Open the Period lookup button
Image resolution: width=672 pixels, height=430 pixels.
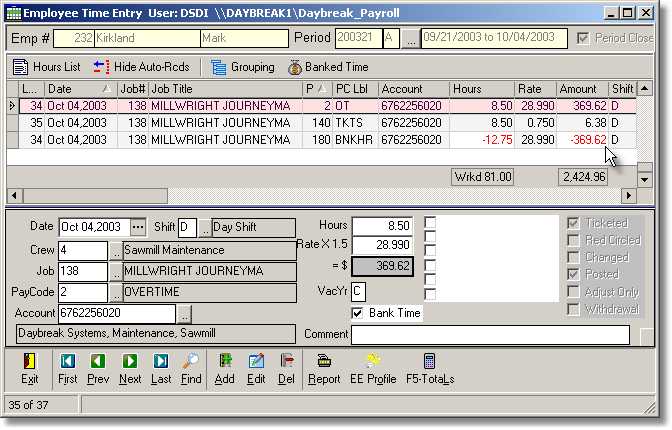click(x=411, y=39)
